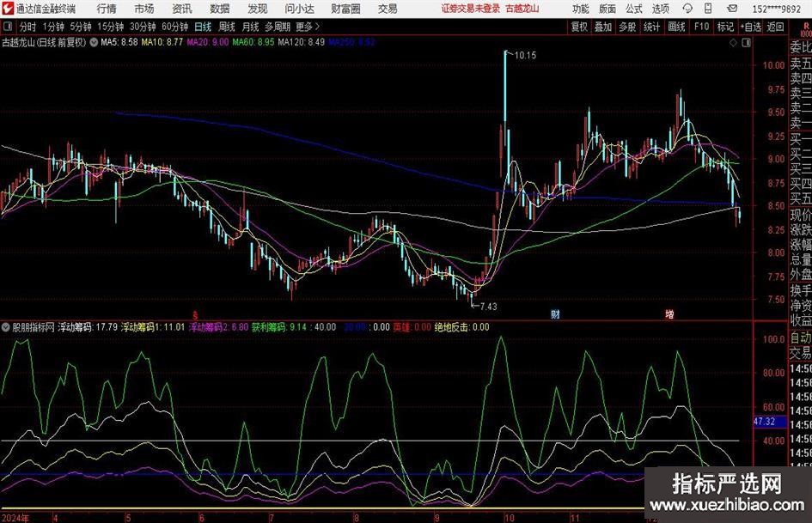Open the 行情 menu
Image resolution: width=812 pixels, height=523 pixels.
point(107,9)
